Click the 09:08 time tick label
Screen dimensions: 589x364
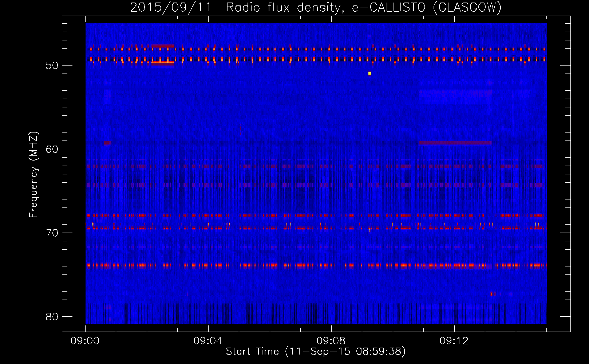click(x=331, y=341)
